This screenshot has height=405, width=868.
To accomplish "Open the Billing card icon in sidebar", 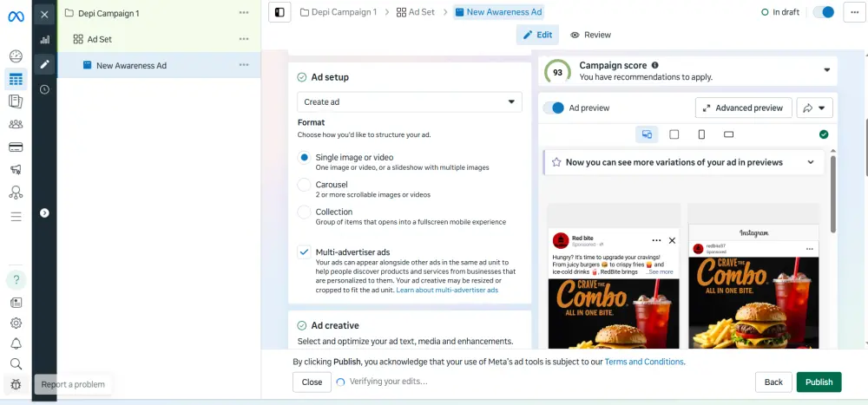I will coord(16,147).
